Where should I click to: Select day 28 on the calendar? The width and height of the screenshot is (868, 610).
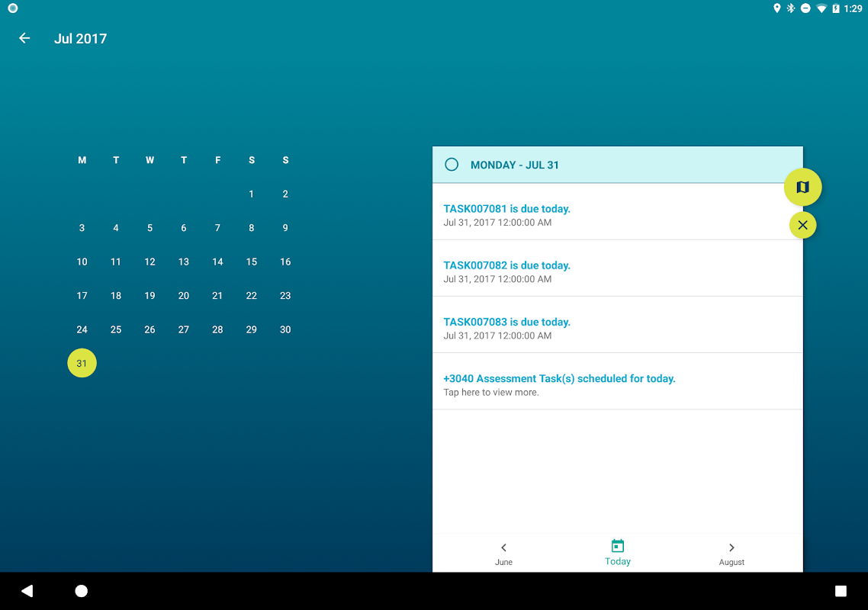(217, 329)
